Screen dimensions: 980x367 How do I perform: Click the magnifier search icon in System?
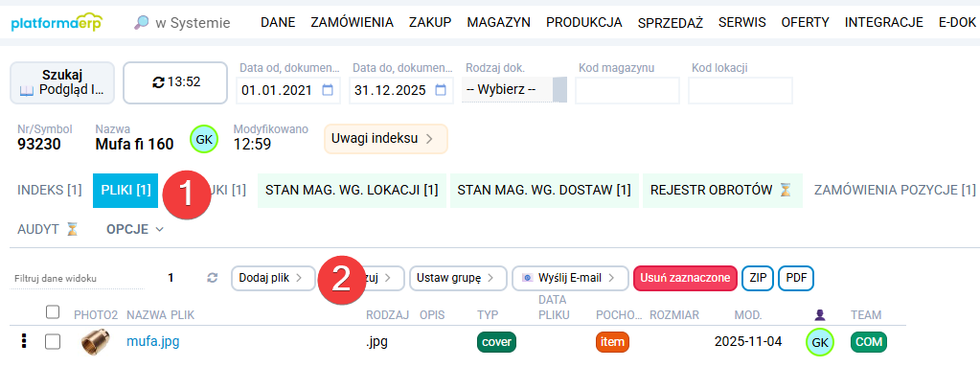[142, 23]
